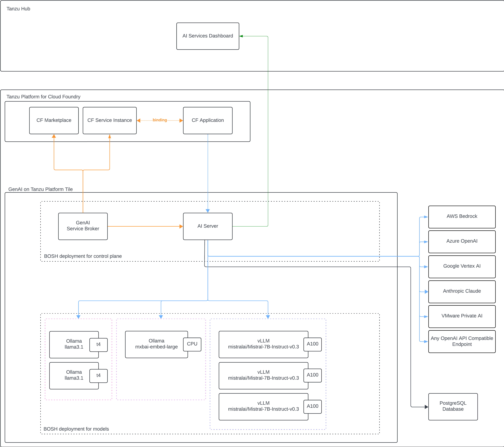Click the upper Ollama llama3.1 model box
Image resolution: width=504 pixels, height=447 pixels.
(74, 344)
